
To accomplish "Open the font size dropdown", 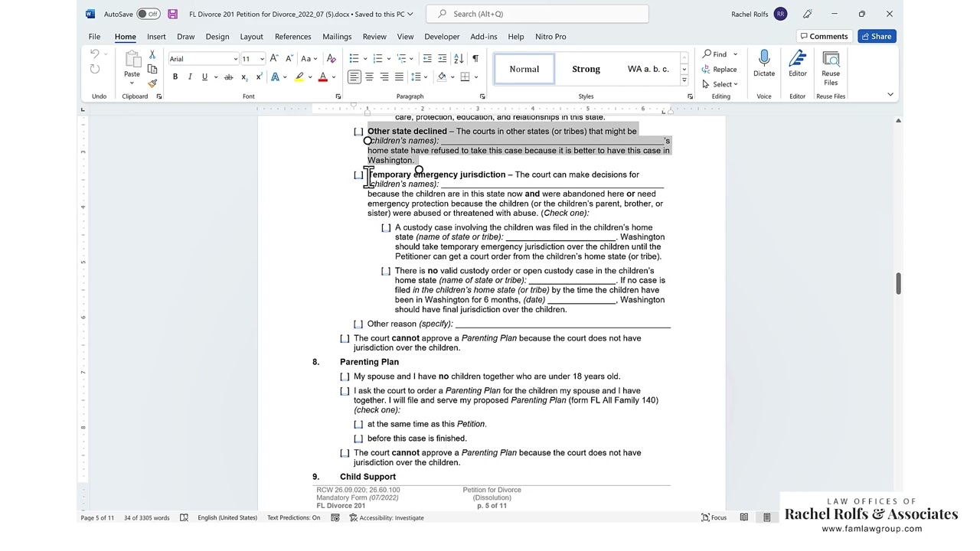I will (x=261, y=59).
